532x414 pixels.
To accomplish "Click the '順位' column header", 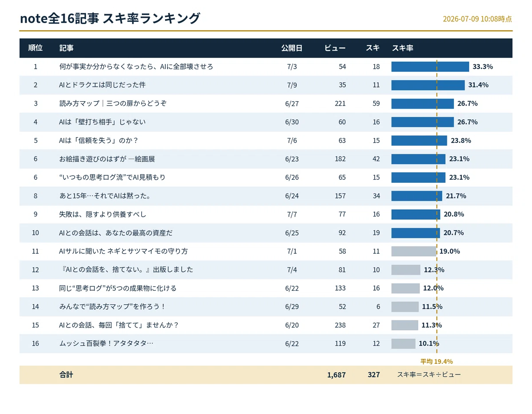I will (x=35, y=48).
